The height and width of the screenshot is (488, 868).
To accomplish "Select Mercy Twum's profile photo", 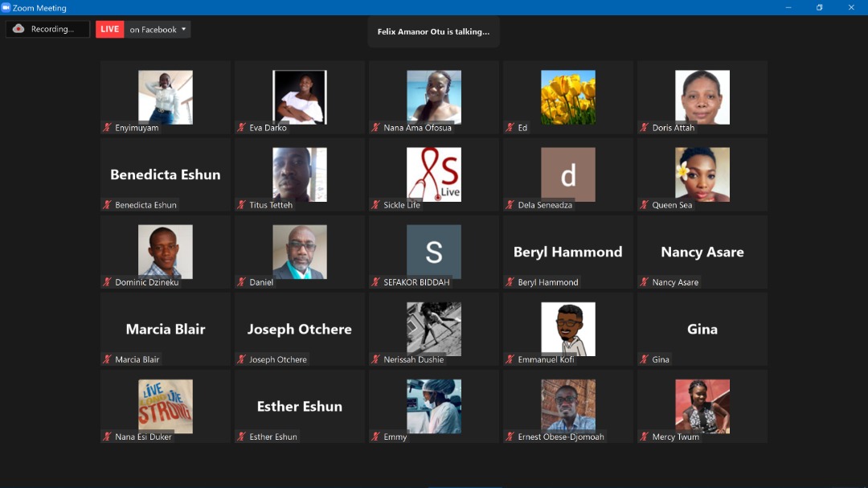I will (x=702, y=406).
